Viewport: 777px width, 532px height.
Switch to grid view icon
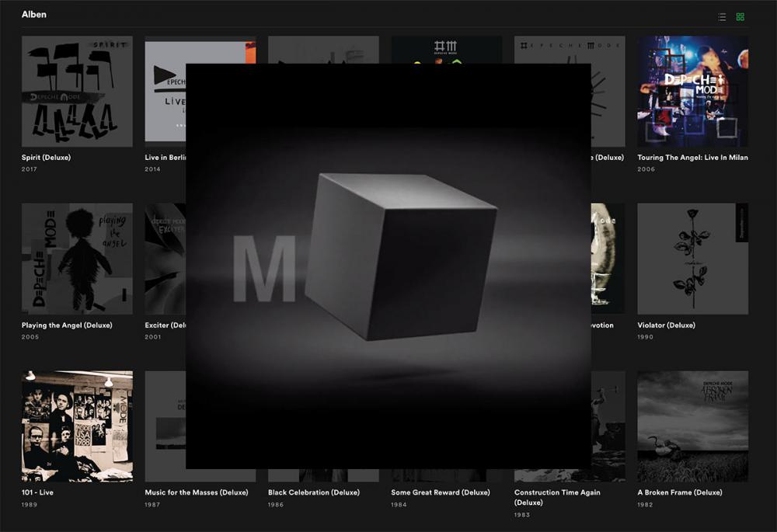click(740, 17)
